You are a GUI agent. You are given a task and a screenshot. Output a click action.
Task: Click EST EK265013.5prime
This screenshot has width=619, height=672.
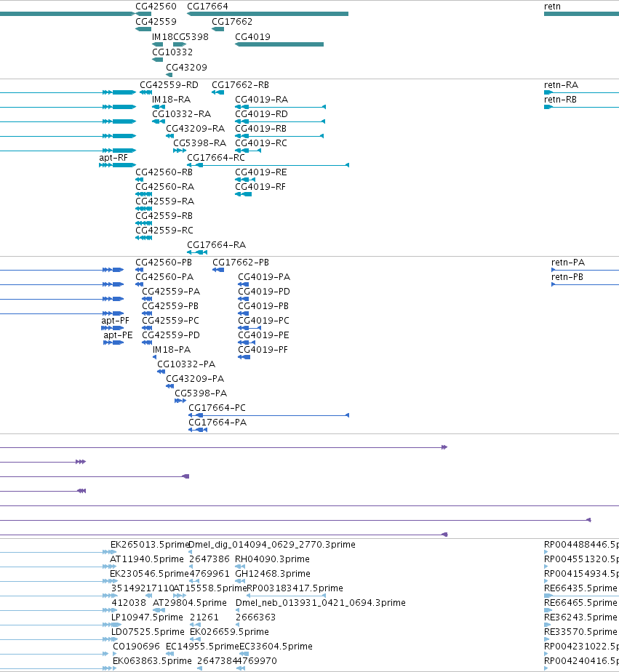pos(150,544)
